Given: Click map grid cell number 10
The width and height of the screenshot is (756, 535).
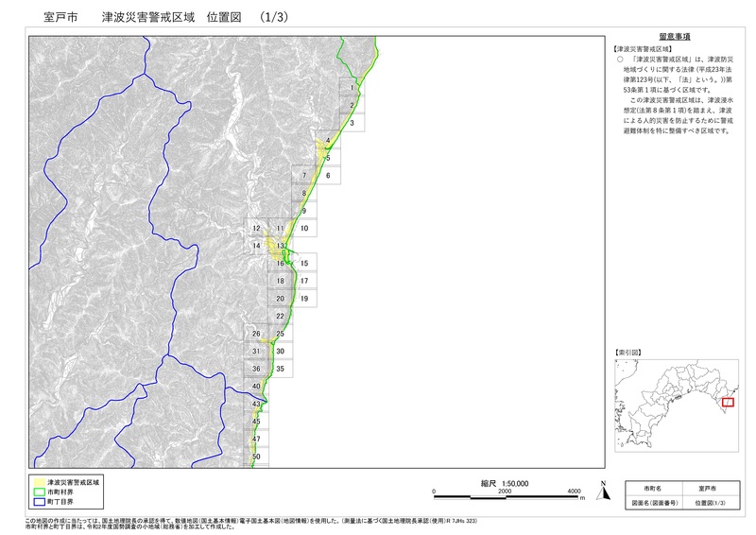Looking at the screenshot, I should tap(304, 229).
